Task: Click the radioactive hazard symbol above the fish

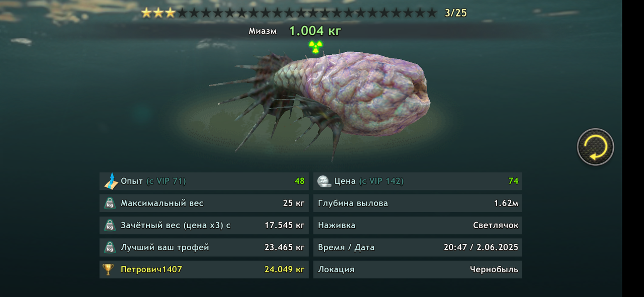Action: pos(315,47)
